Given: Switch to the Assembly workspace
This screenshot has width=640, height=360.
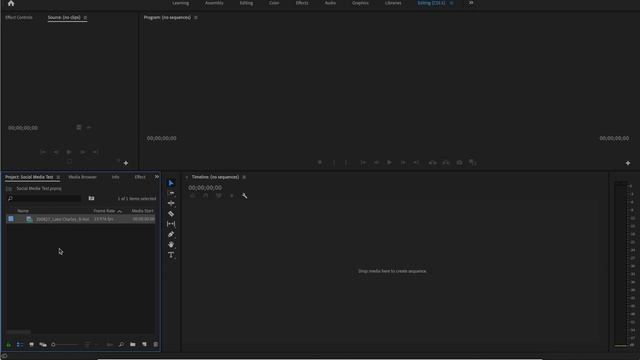Looking at the screenshot, I should (214, 3).
